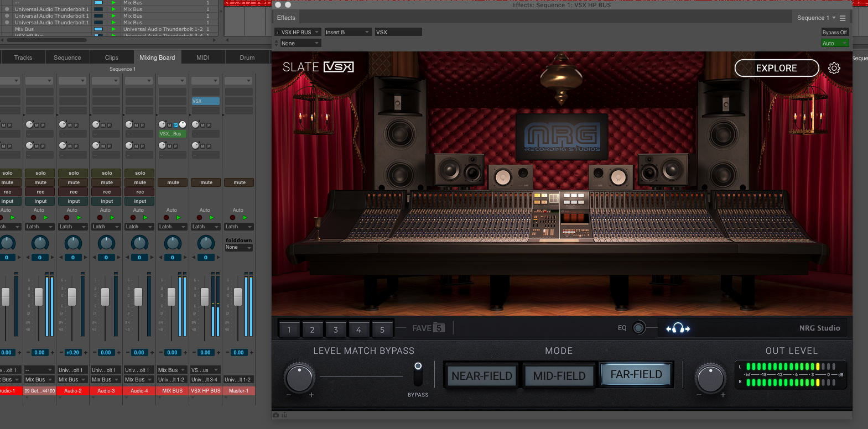Click the plus sign by the Level Match knob

point(311,395)
